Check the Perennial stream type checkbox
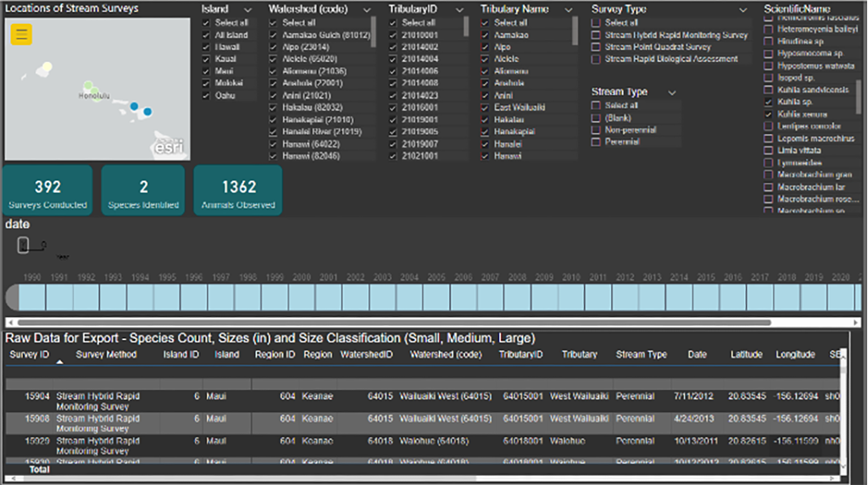The width and height of the screenshot is (868, 485). 597,142
